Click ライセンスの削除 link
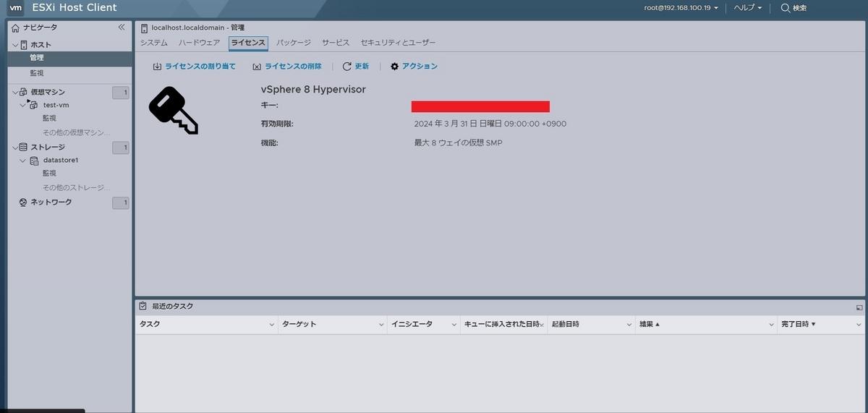The image size is (868, 413). [293, 67]
